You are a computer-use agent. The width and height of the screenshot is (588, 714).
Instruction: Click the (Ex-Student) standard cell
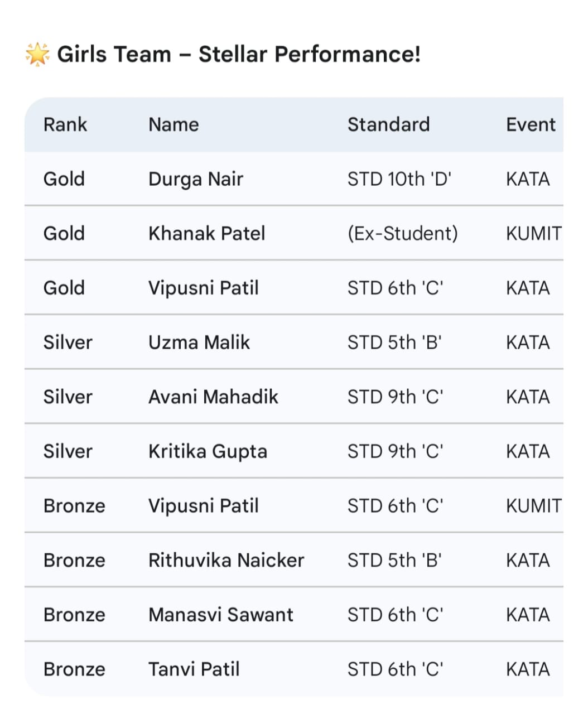402,233
